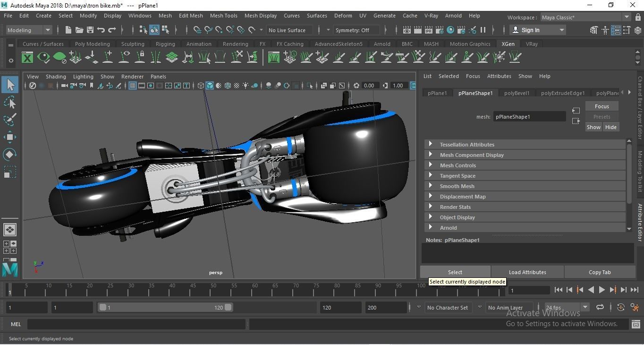
Task: Open the Symmetry Off dropdown
Action: (x=356, y=30)
